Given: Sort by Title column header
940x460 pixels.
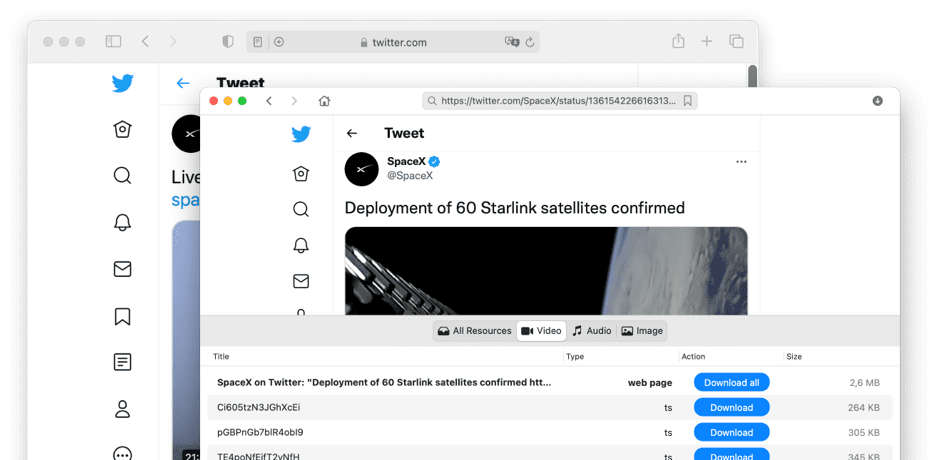Looking at the screenshot, I should tap(221, 356).
